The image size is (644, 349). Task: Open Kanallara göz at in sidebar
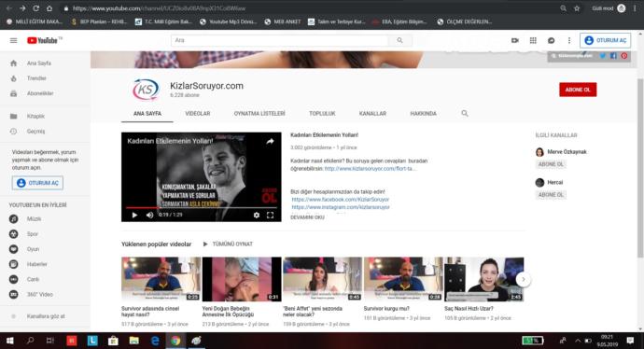point(45,316)
